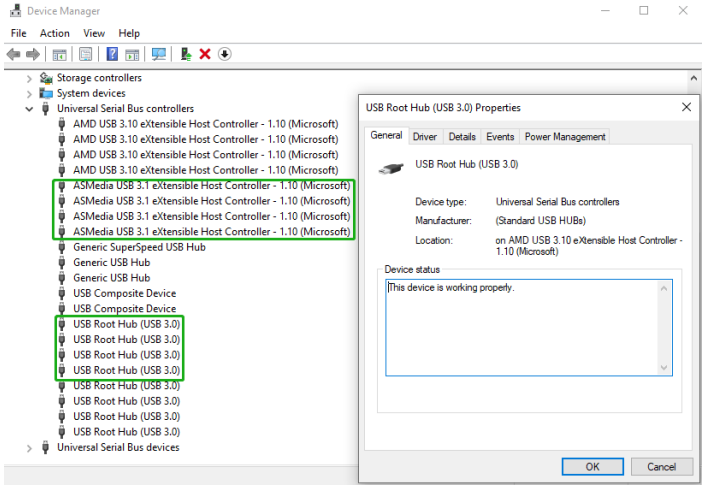The height and width of the screenshot is (490, 703).
Task: Expand the System devices node
Action: pyautogui.click(x=29, y=93)
